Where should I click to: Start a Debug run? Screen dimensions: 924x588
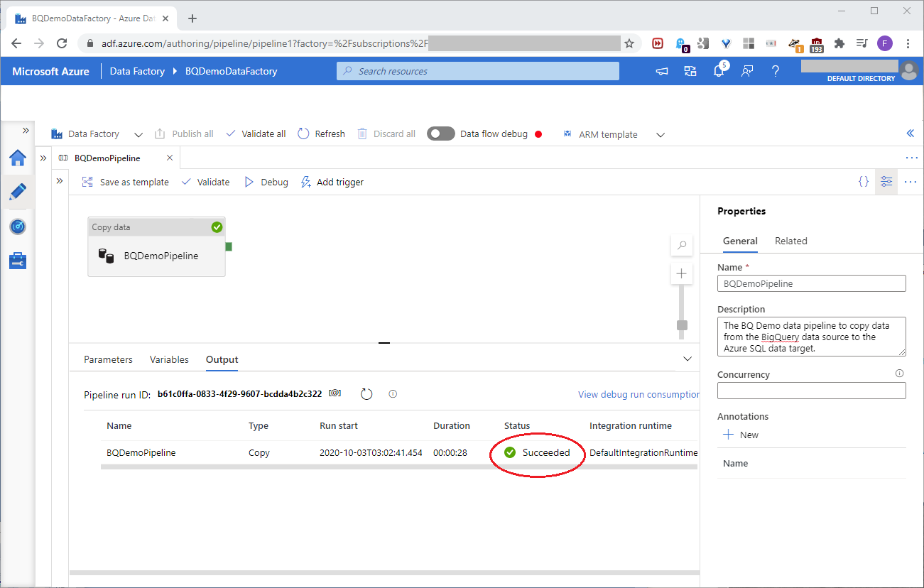(266, 182)
